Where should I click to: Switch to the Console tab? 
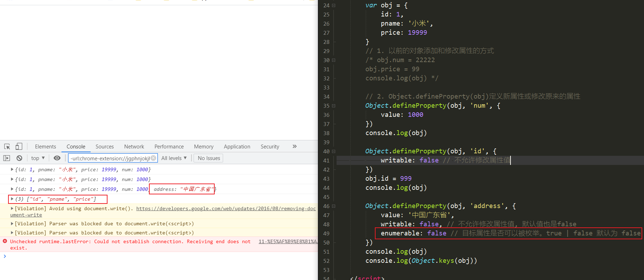pyautogui.click(x=76, y=147)
